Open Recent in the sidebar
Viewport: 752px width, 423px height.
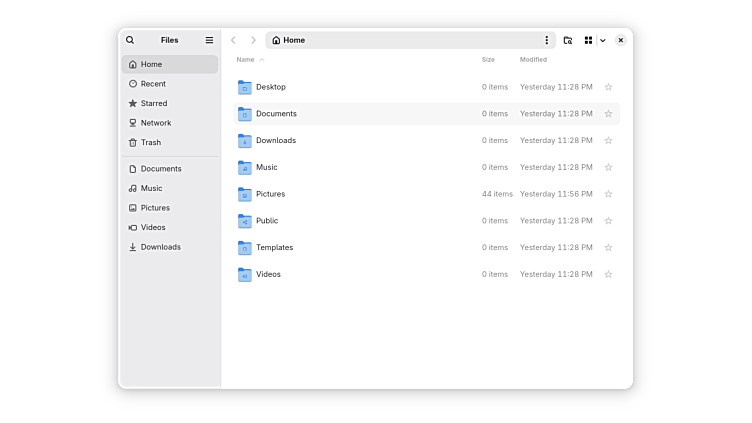coord(153,84)
